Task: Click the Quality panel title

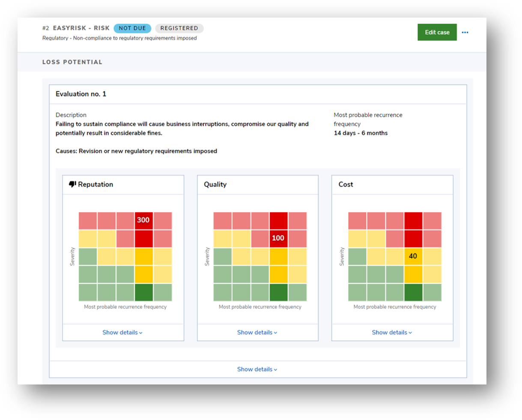Action: [215, 184]
